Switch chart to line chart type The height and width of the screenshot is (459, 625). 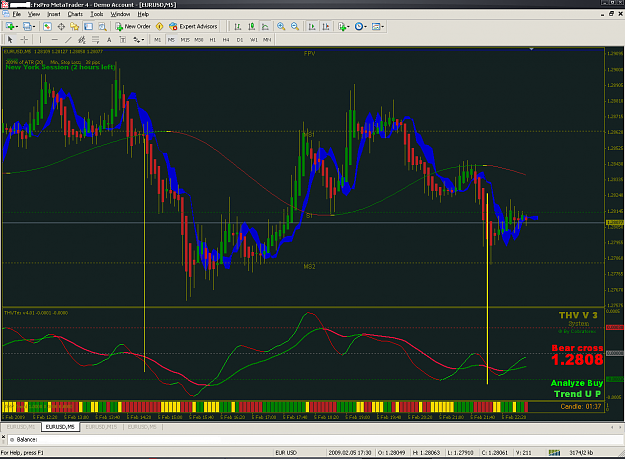[x=265, y=26]
